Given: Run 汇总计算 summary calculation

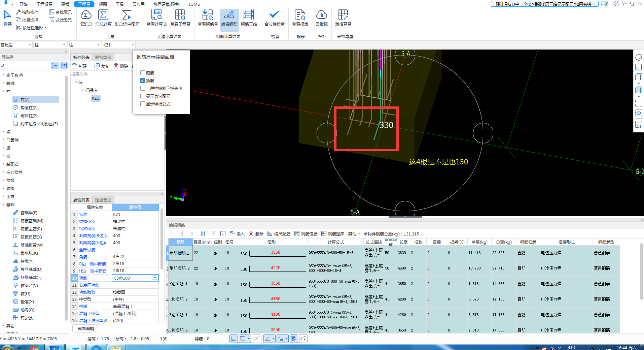Looking at the screenshot, I should 103,18.
